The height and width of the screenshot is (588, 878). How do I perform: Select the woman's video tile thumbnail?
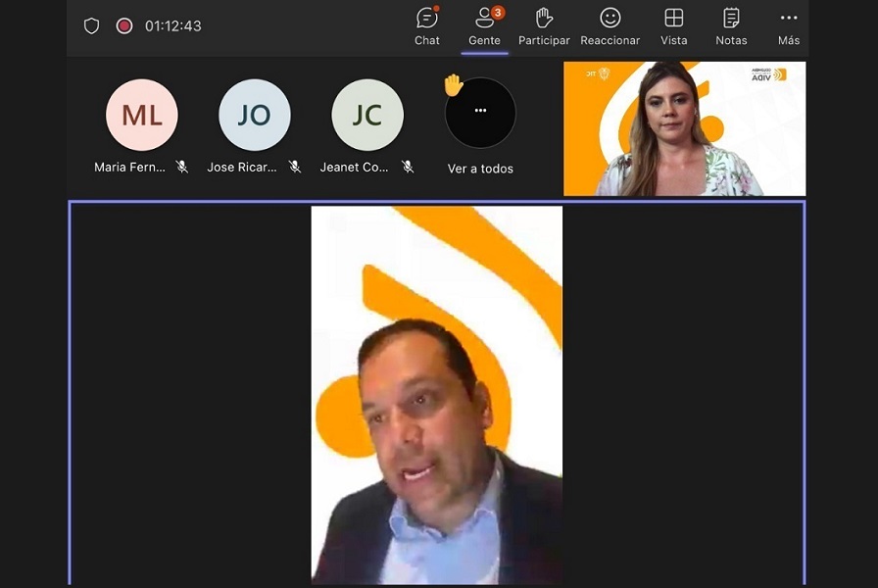684,128
